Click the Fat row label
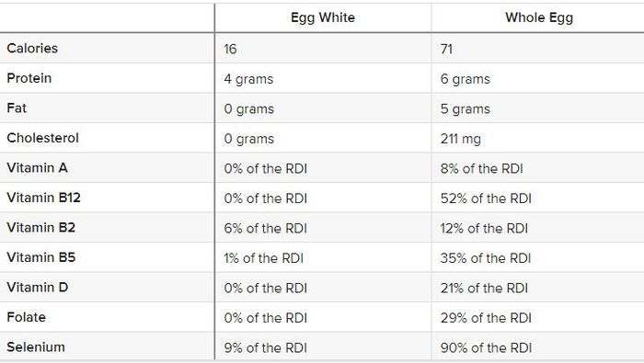 (17, 108)
